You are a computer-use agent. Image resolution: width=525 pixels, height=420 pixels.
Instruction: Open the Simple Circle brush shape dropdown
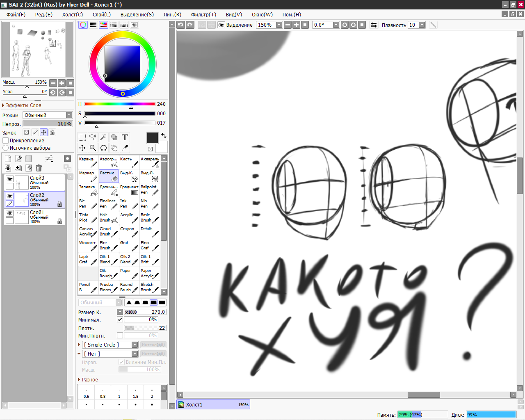(x=110, y=345)
